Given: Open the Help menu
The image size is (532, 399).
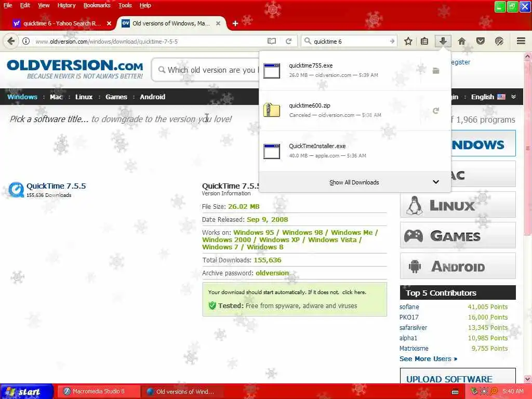Looking at the screenshot, I should (145, 5).
